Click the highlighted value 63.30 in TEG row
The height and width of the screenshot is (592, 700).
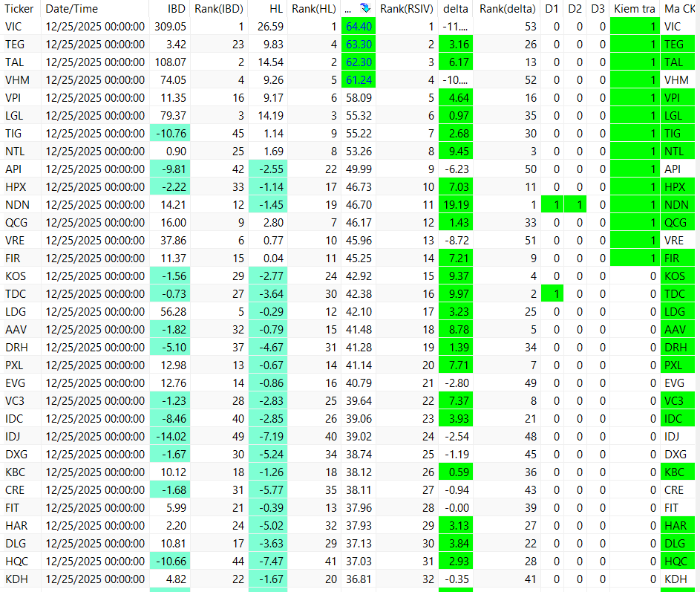coord(359,45)
